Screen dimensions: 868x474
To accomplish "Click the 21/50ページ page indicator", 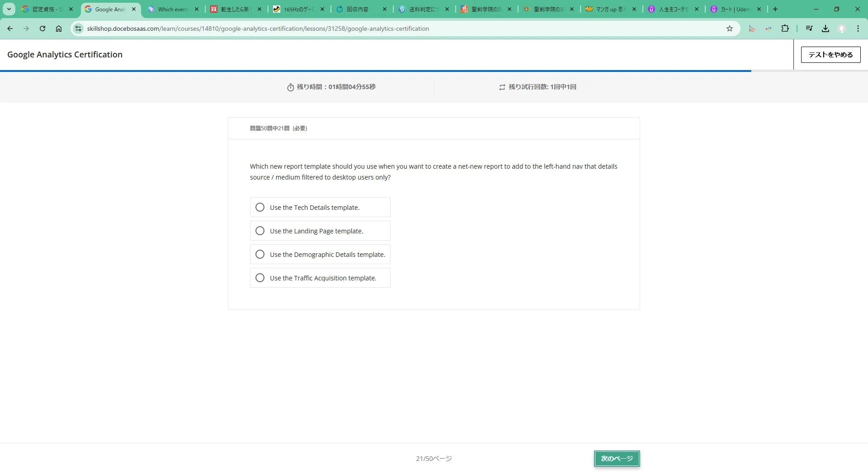I will pyautogui.click(x=434, y=459).
